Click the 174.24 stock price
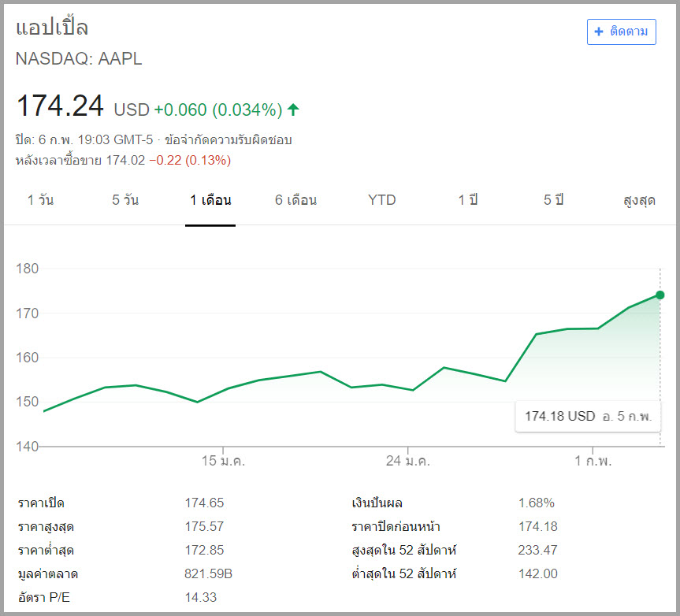Image resolution: width=680 pixels, height=616 pixels. 60,106
